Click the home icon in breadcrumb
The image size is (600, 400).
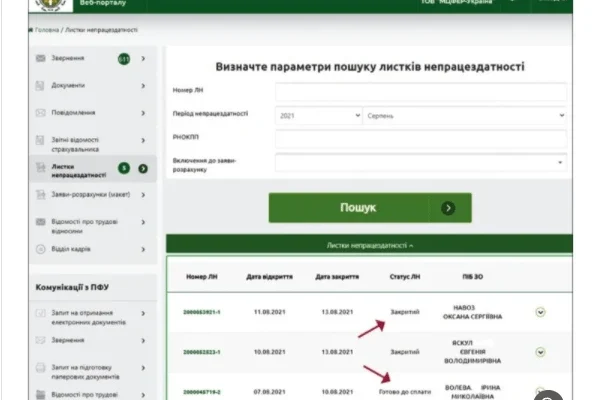coord(31,30)
